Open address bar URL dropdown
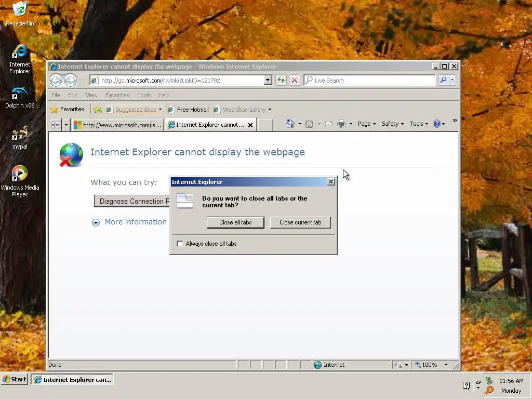This screenshot has width=532, height=399. pyautogui.click(x=268, y=80)
